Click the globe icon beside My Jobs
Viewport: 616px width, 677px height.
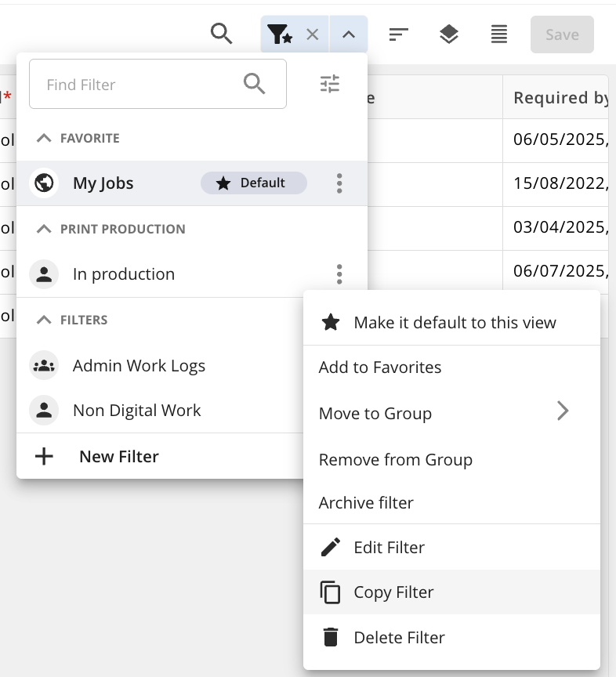pyautogui.click(x=44, y=183)
